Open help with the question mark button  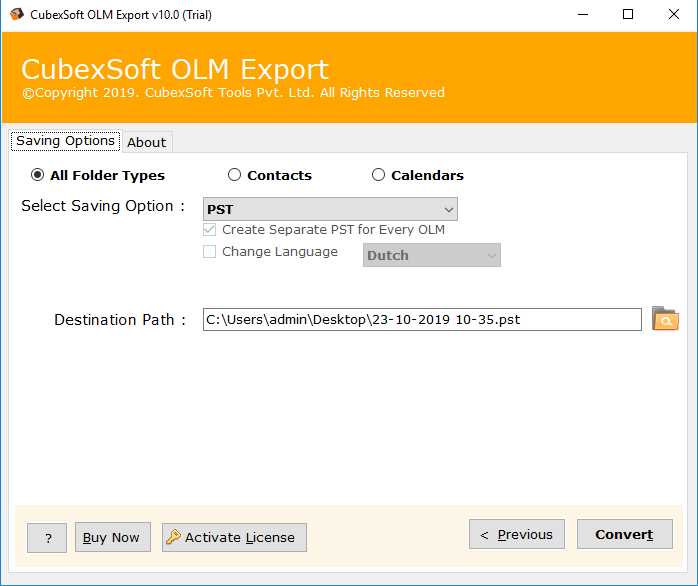coord(47,538)
